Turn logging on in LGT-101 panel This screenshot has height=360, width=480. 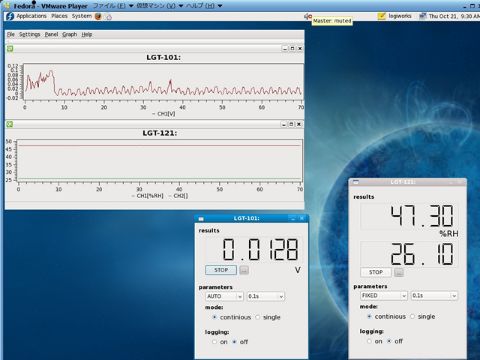(x=214, y=342)
